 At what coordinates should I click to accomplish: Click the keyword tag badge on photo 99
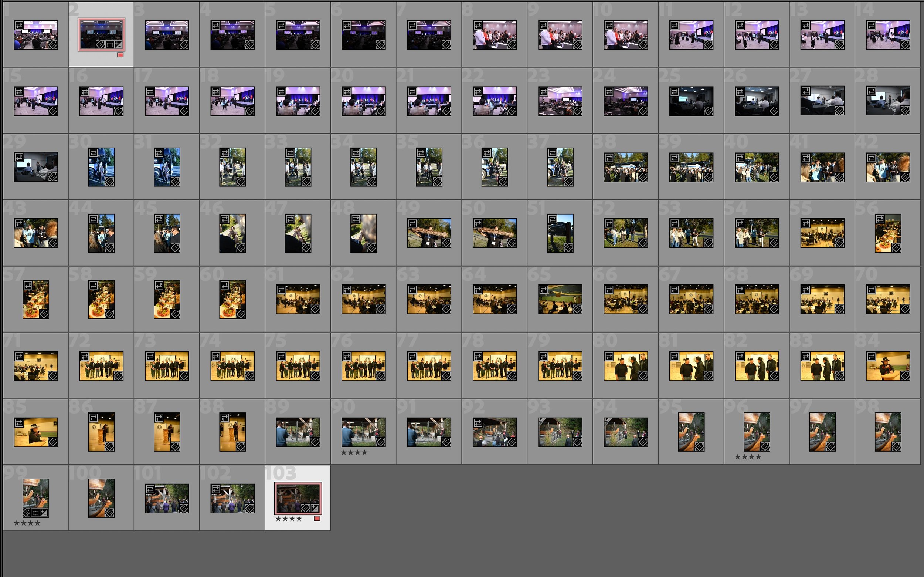click(x=27, y=513)
